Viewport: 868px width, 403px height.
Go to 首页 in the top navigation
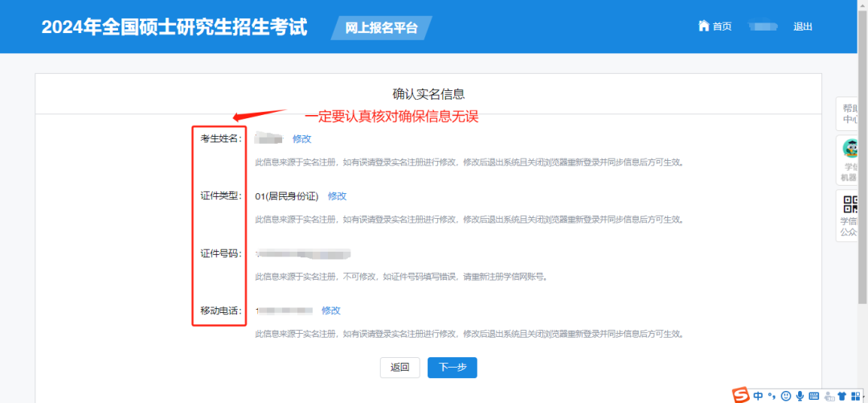click(722, 27)
